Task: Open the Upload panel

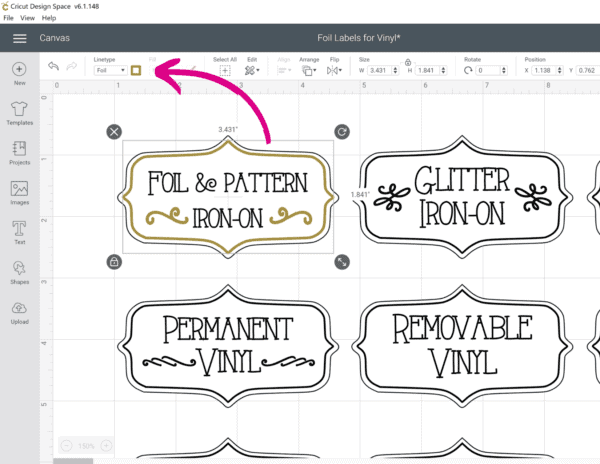Action: (19, 311)
